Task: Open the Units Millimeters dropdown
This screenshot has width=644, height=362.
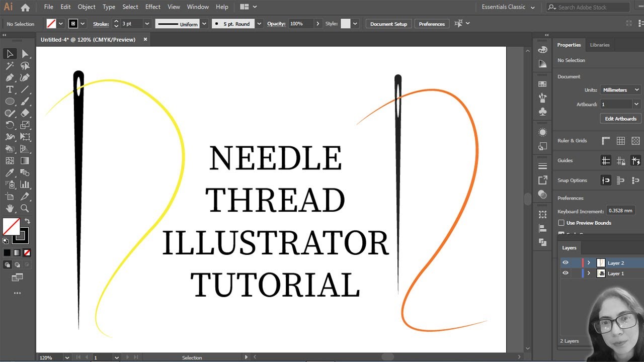Action: [621, 90]
